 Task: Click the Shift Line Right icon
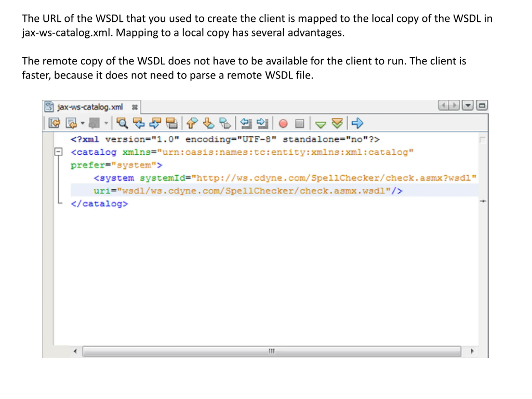(x=262, y=123)
